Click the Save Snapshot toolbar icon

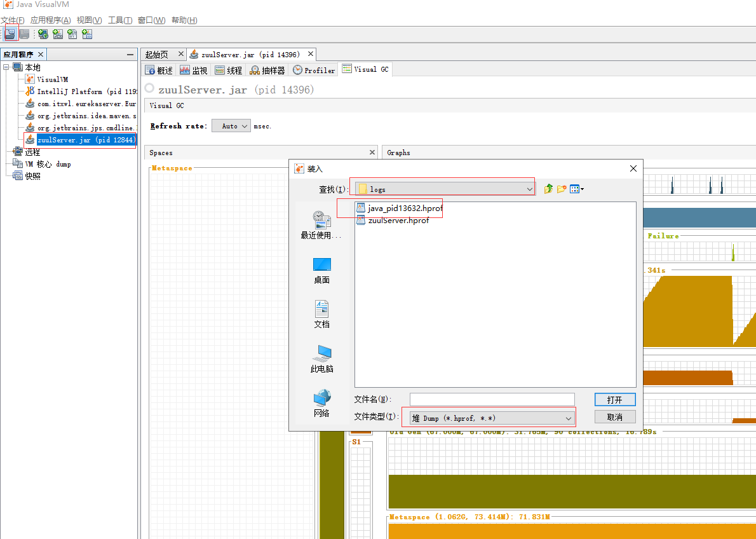pyautogui.click(x=24, y=34)
